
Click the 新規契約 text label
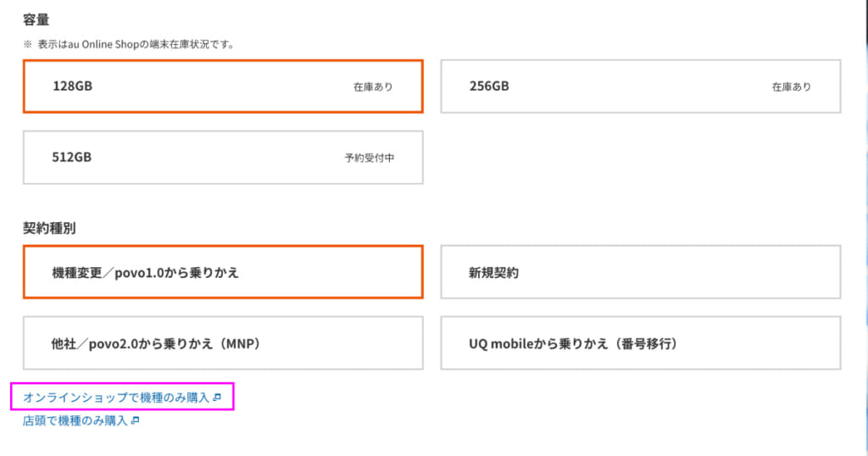pyautogui.click(x=494, y=273)
